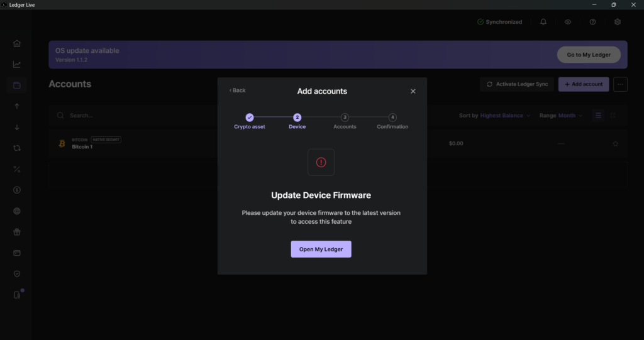Click the Open My Ledger button
This screenshot has width=644, height=340.
(x=321, y=250)
